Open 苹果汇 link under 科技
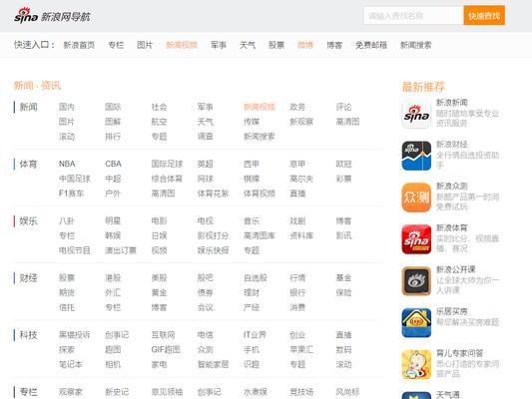Image resolution: width=532 pixels, height=399 pixels. 301,349
